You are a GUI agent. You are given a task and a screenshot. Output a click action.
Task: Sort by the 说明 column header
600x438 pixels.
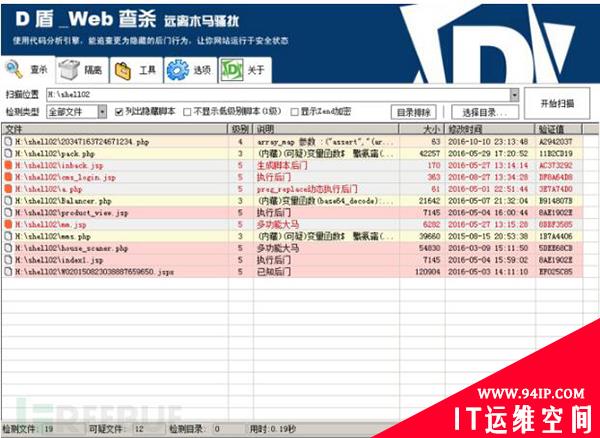coord(326,129)
